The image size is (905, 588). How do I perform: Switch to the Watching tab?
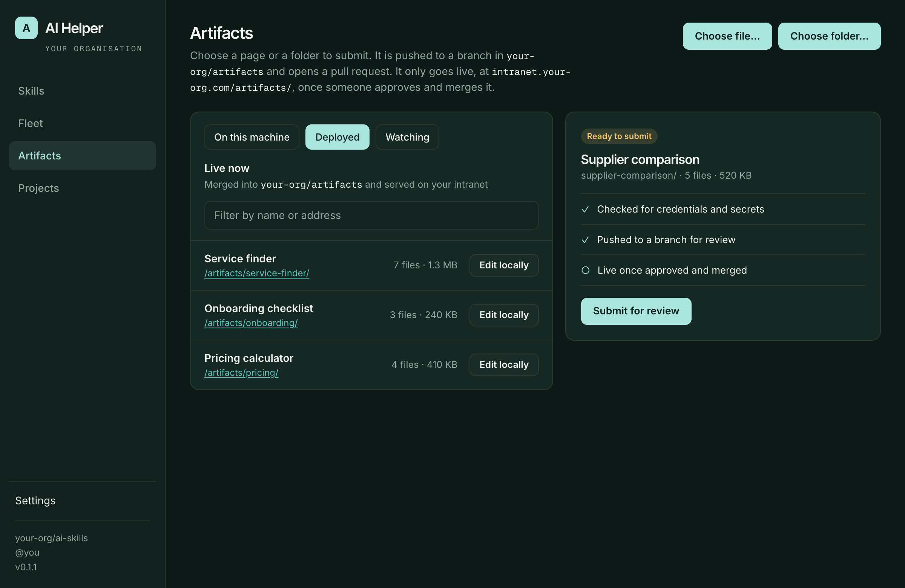click(x=407, y=137)
